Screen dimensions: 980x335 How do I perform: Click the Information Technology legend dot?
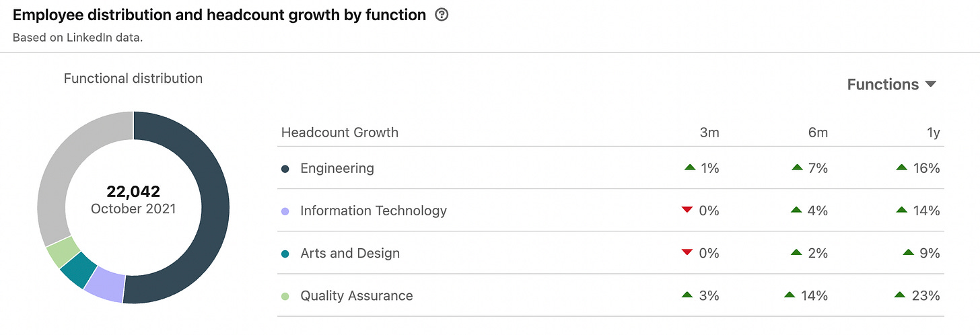point(285,211)
